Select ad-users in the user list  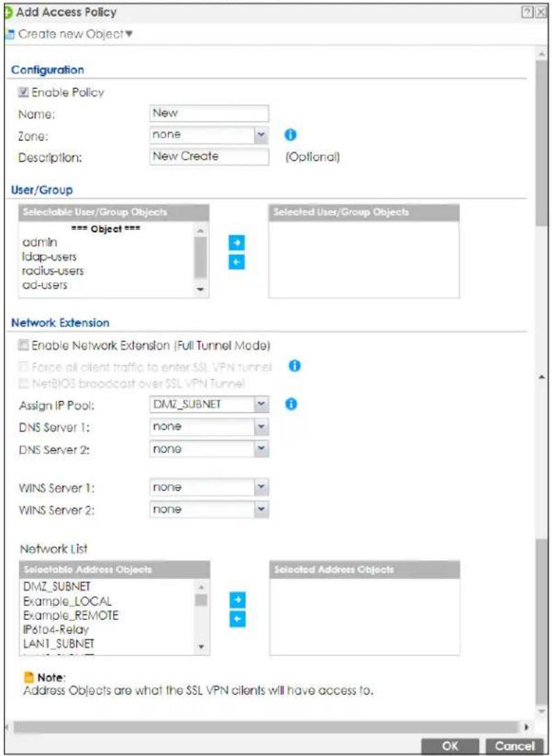point(44,285)
